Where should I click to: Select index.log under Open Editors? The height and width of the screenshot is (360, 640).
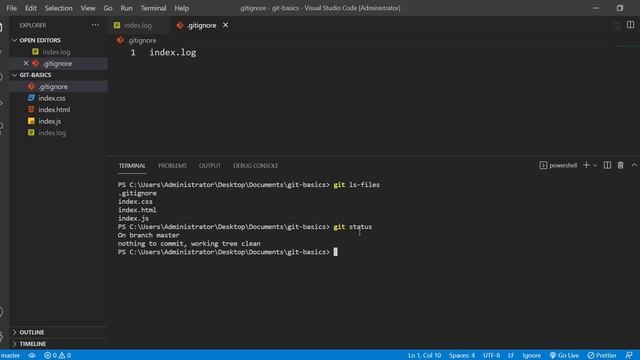click(56, 52)
